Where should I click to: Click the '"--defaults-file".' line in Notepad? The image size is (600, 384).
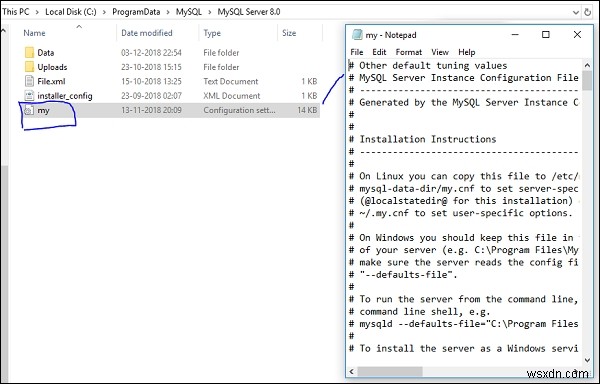pos(403,275)
